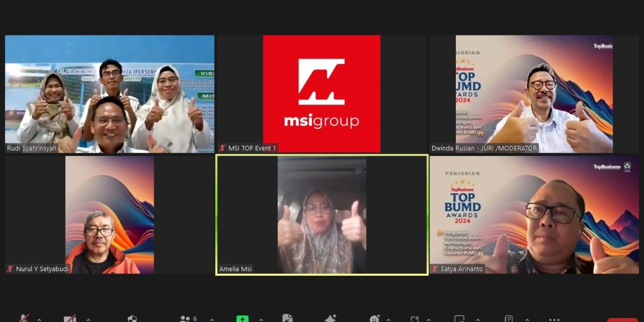Select Rudi Syahrinsyah's video tile
This screenshot has width=644, height=322.
click(x=110, y=94)
